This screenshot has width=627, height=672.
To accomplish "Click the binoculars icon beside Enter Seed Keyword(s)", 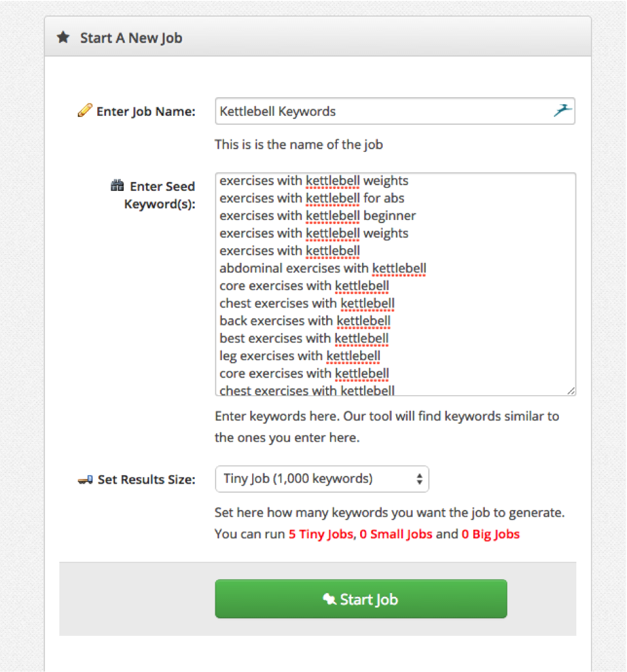I will tap(117, 186).
